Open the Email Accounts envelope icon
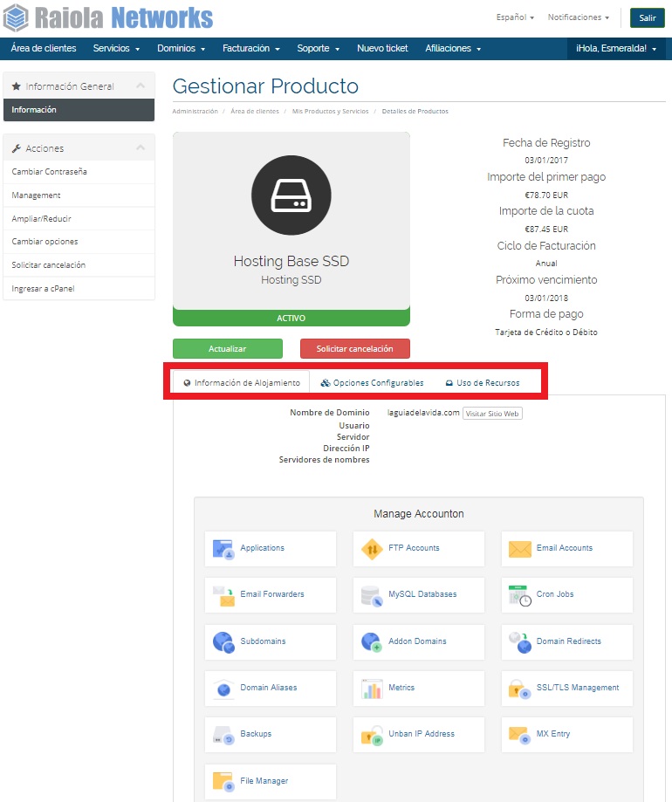Viewport: 672px width, 802px height. click(x=520, y=549)
